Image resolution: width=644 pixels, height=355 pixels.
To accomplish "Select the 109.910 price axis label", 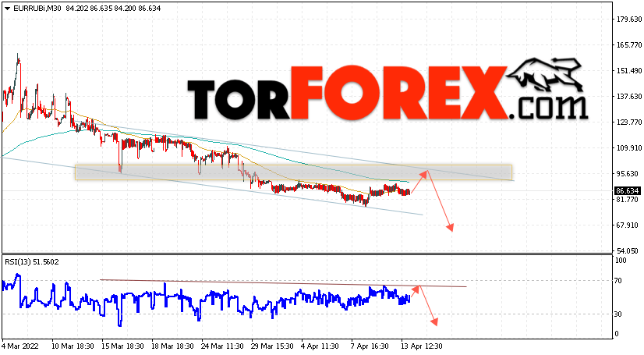I will coord(629,148).
